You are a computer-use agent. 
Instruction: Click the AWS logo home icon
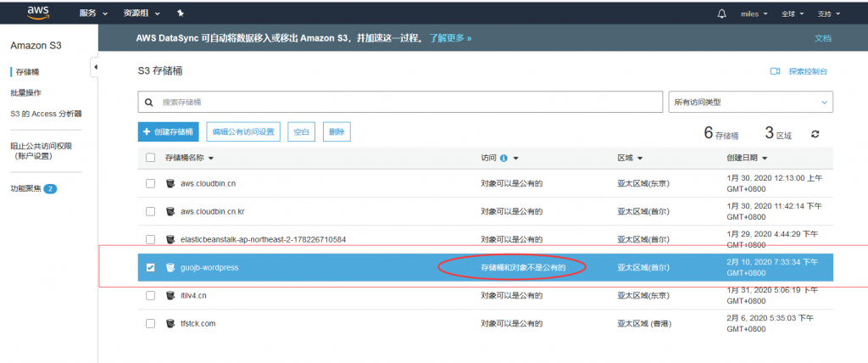(x=39, y=12)
